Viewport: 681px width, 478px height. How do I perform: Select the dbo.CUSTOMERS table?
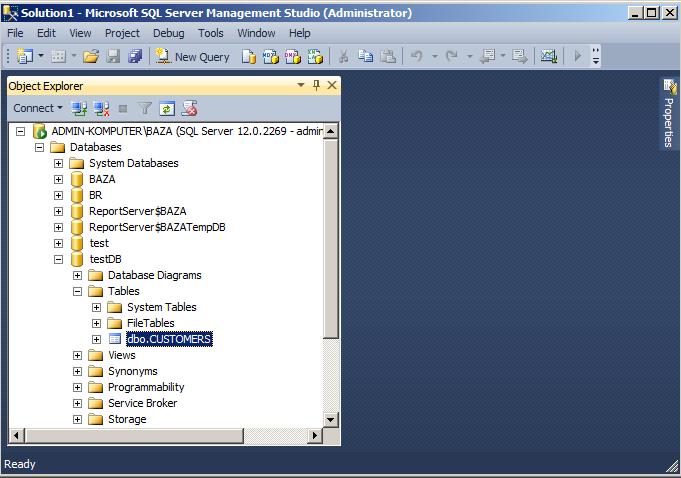point(169,339)
